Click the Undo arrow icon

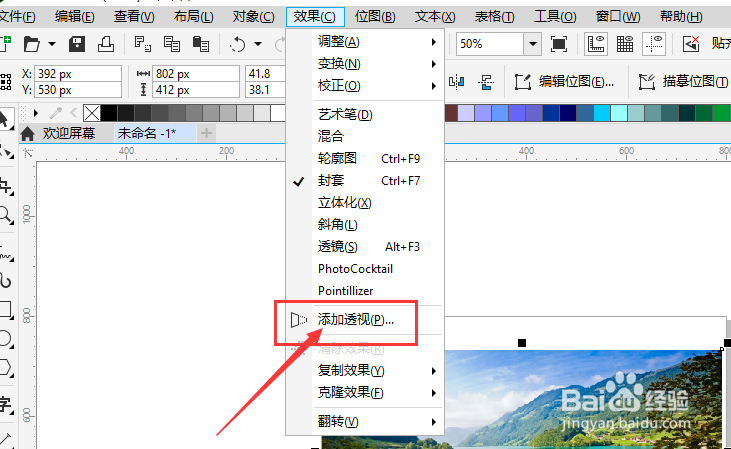point(237,44)
